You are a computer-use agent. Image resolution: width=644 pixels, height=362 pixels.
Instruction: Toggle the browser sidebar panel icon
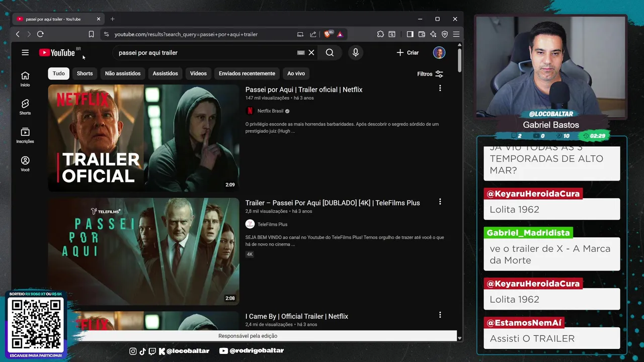(410, 34)
